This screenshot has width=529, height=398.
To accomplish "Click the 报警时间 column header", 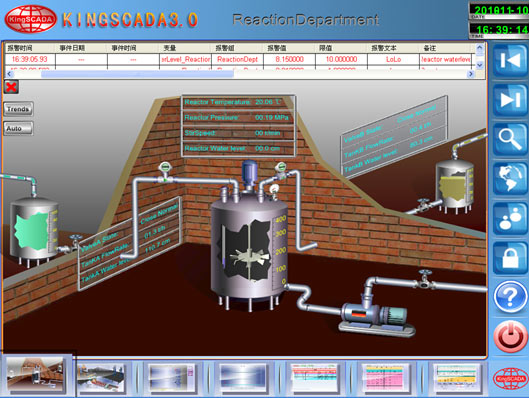I will tap(30, 48).
